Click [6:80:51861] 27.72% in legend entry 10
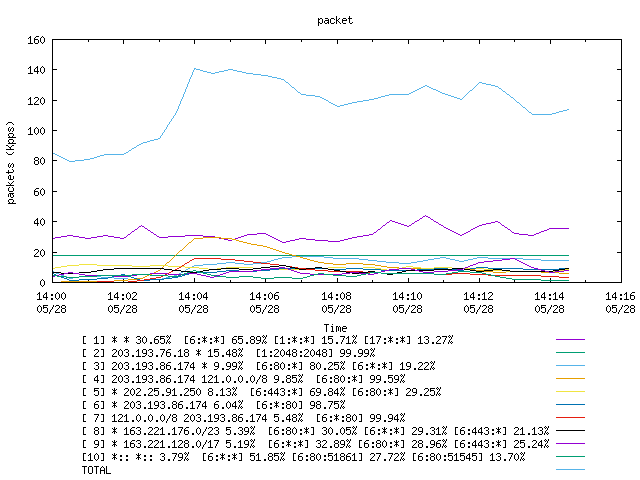Image resolution: width=640 pixels, height=480 pixels. 349,457
